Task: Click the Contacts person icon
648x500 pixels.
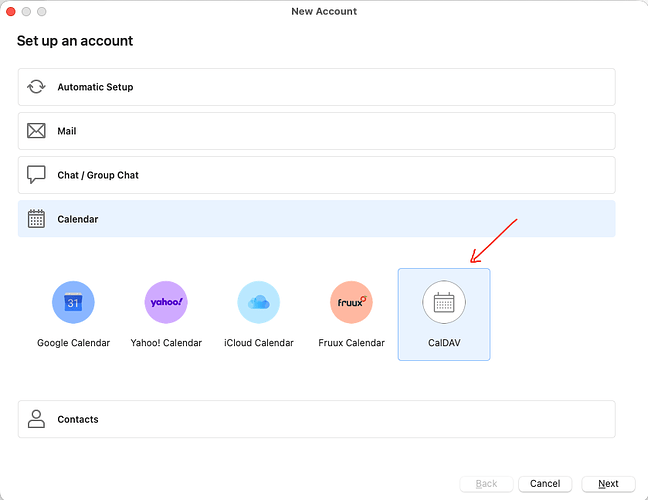Action: tap(36, 419)
